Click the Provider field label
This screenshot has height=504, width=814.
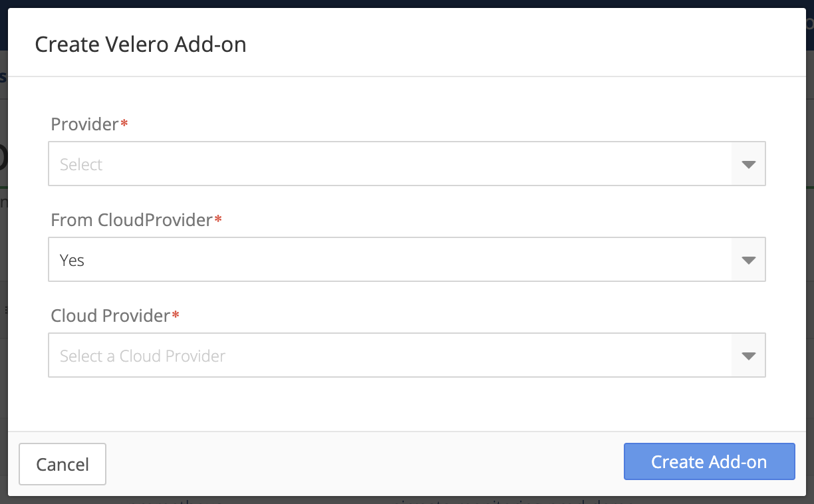(84, 124)
